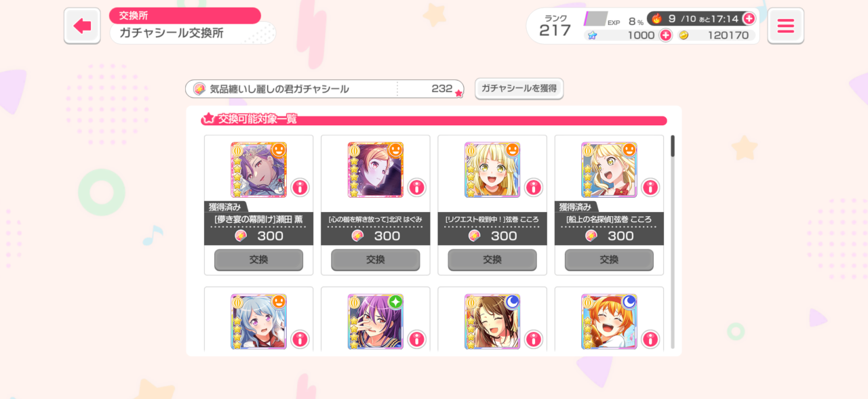Open info for 船上の名探偵 こころ card
Viewport: 868px width, 399px height.
coord(650,187)
